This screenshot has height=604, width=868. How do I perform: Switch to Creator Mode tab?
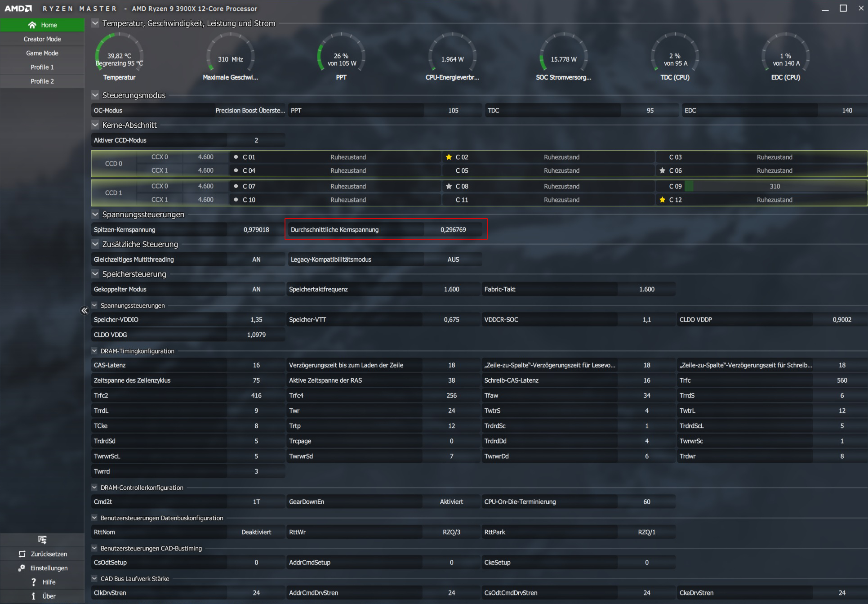(42, 39)
